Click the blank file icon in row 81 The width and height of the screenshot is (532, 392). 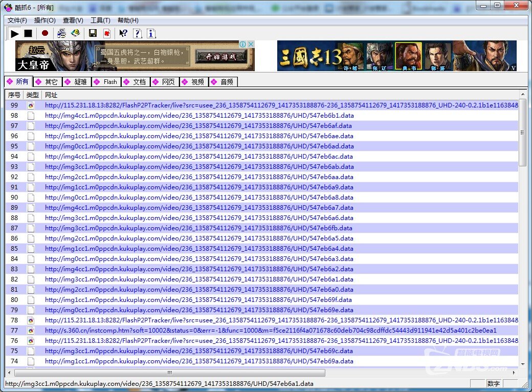coord(31,290)
